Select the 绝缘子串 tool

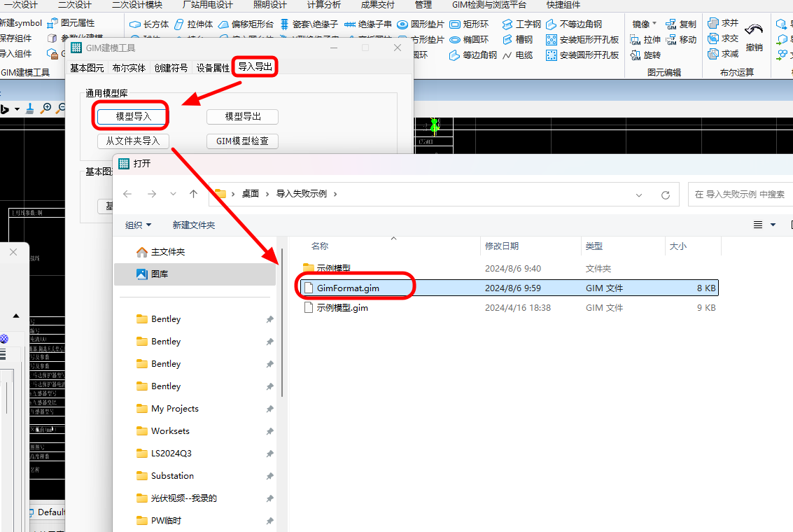coord(367,24)
